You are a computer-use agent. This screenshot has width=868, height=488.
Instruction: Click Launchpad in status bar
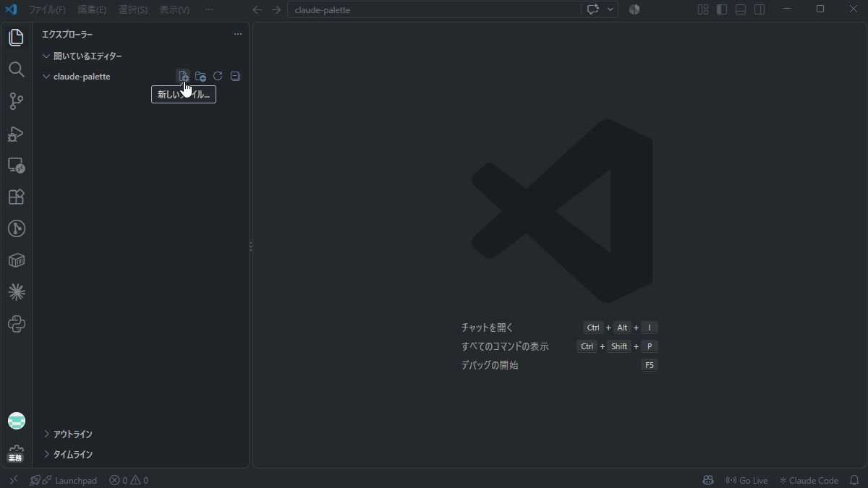click(69, 480)
